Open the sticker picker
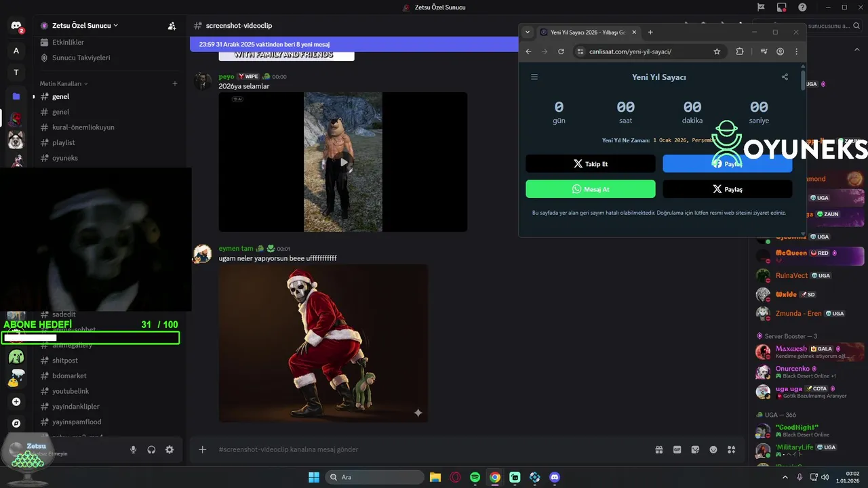 click(695, 449)
